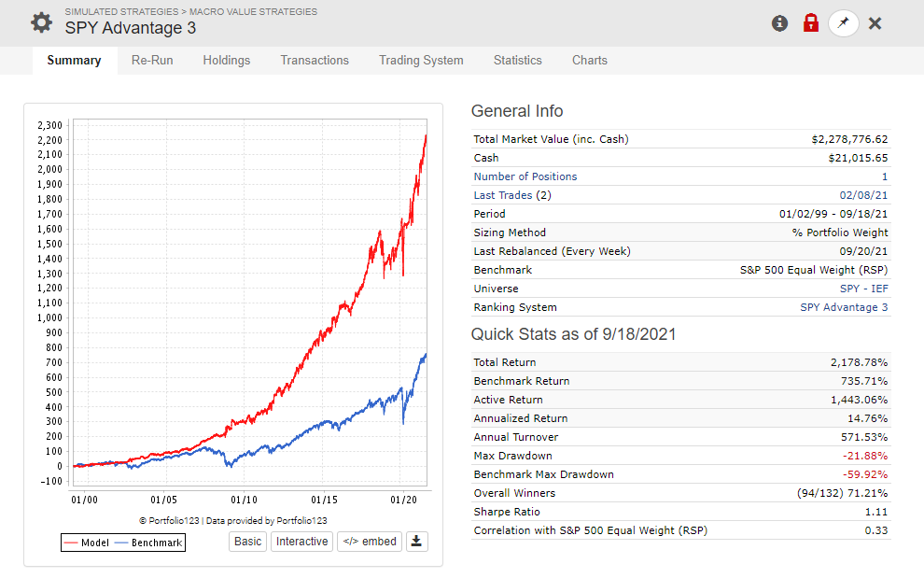Click the benchmark name S&P 500 Equal Weight (RSP)
The image size is (924, 578).
pos(814,270)
